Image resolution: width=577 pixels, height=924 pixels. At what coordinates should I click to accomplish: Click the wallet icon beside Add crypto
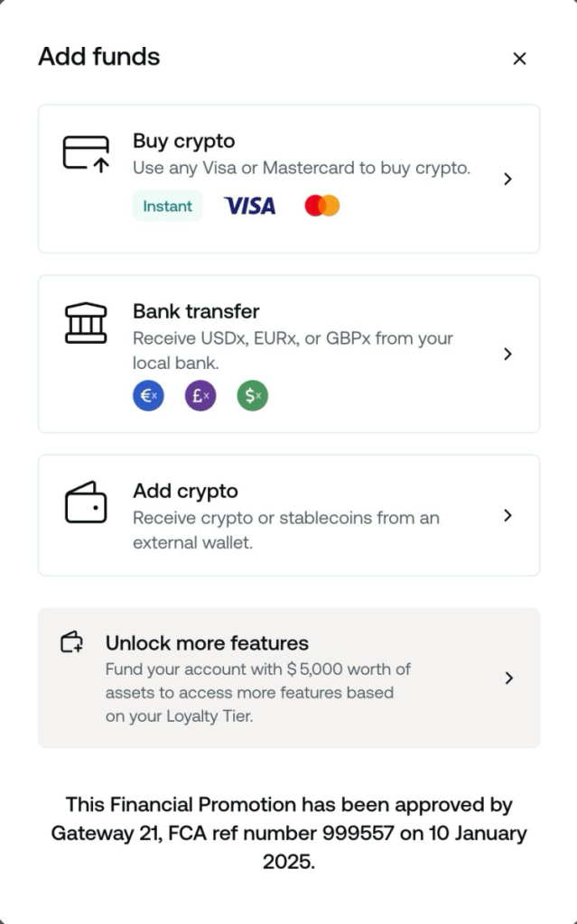(x=86, y=503)
